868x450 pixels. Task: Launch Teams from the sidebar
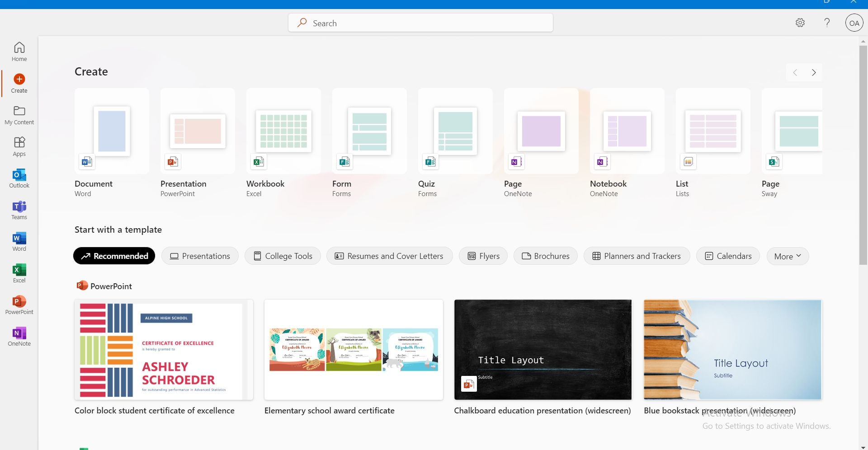click(19, 210)
